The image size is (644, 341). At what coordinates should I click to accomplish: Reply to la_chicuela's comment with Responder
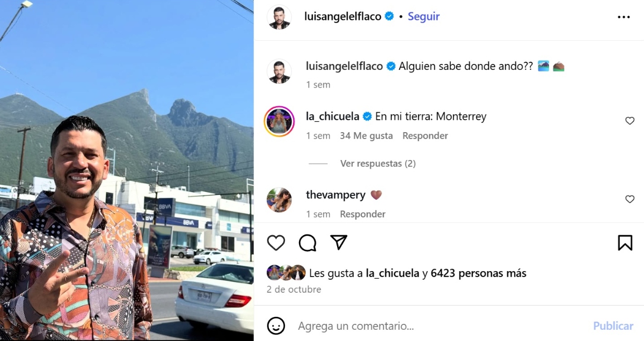click(425, 136)
